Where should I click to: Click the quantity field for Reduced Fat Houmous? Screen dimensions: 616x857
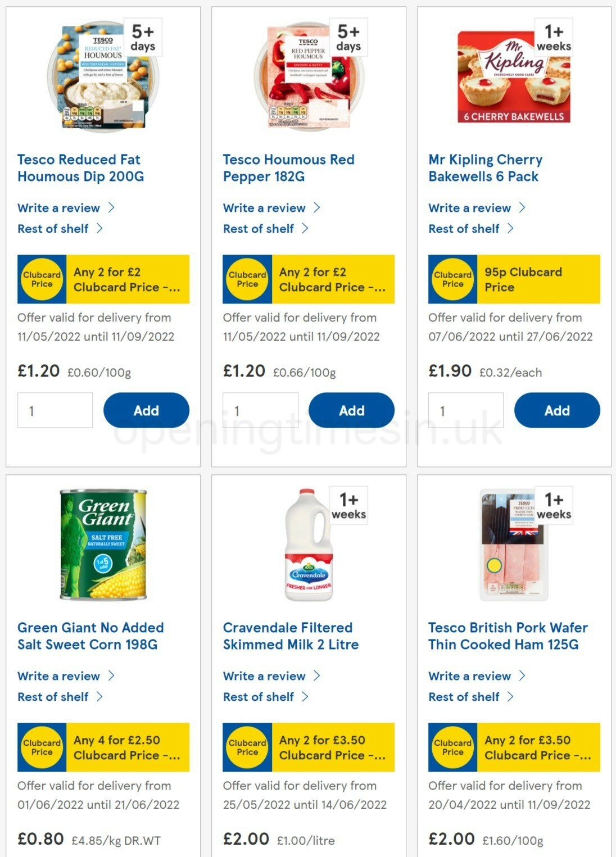click(55, 410)
